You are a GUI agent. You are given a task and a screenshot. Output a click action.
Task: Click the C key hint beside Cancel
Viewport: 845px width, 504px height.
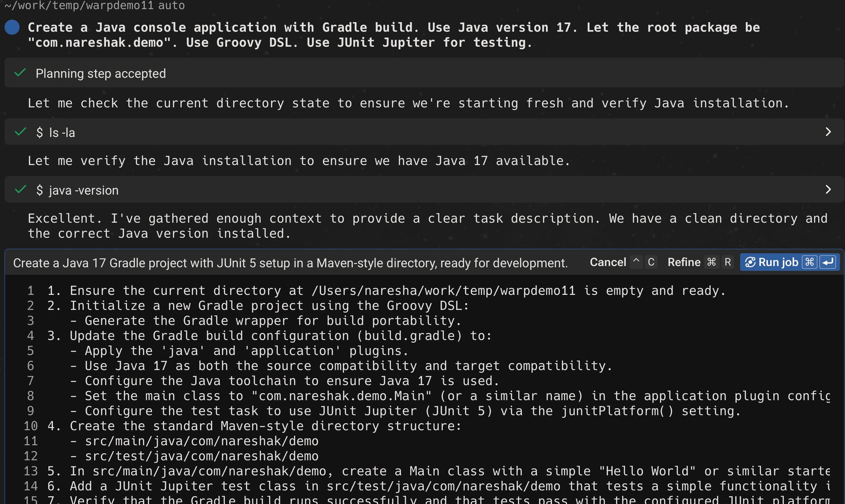[651, 263]
